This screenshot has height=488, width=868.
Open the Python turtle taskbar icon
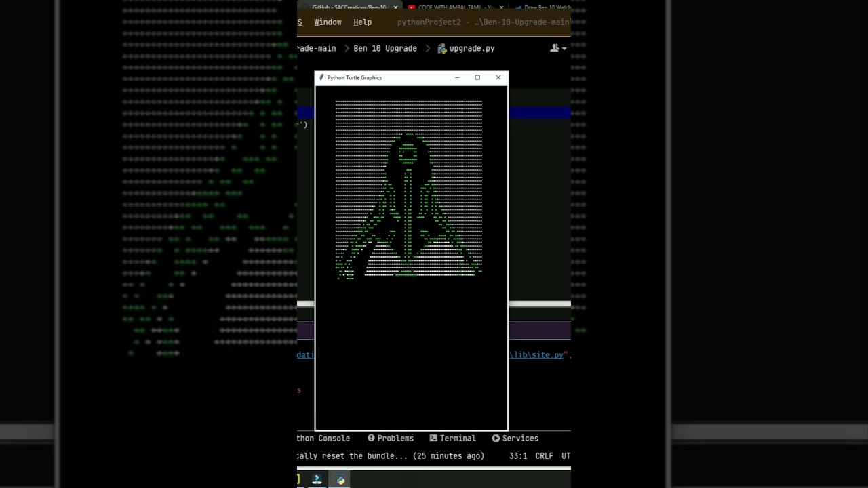[x=340, y=480]
